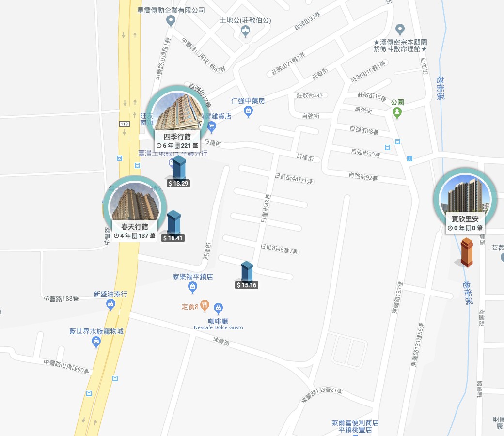Click the 春天行館 name label
The width and height of the screenshot is (504, 436).
[x=135, y=227]
